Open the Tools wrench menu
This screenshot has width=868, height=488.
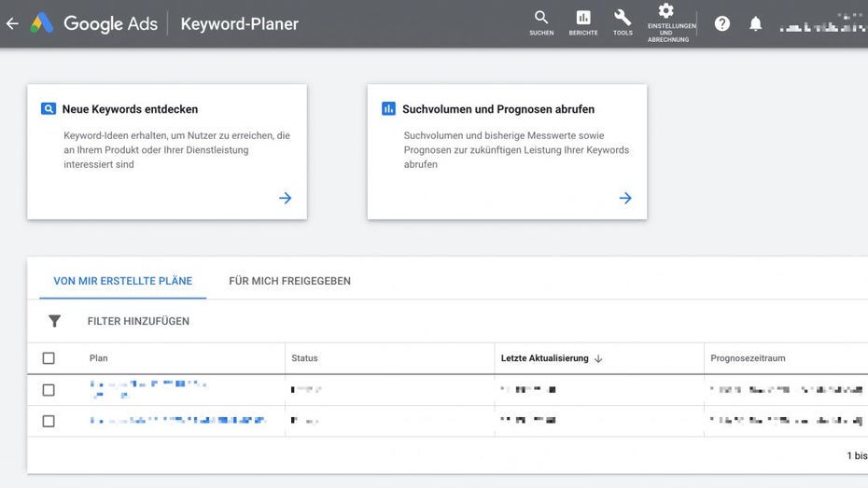pyautogui.click(x=623, y=23)
